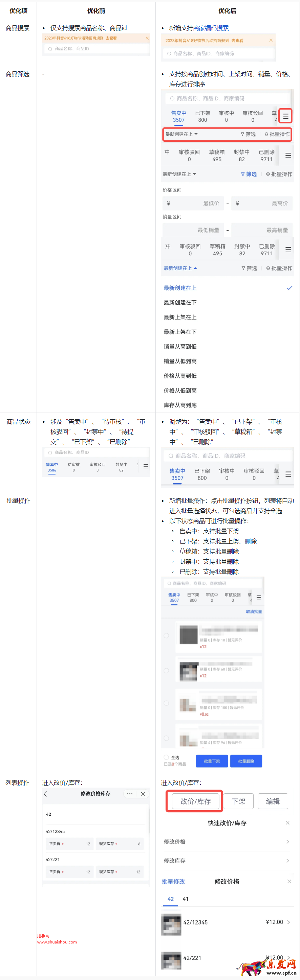
Task: Open 批量操作 inside the red-boxed toolbar
Action: pos(277,134)
